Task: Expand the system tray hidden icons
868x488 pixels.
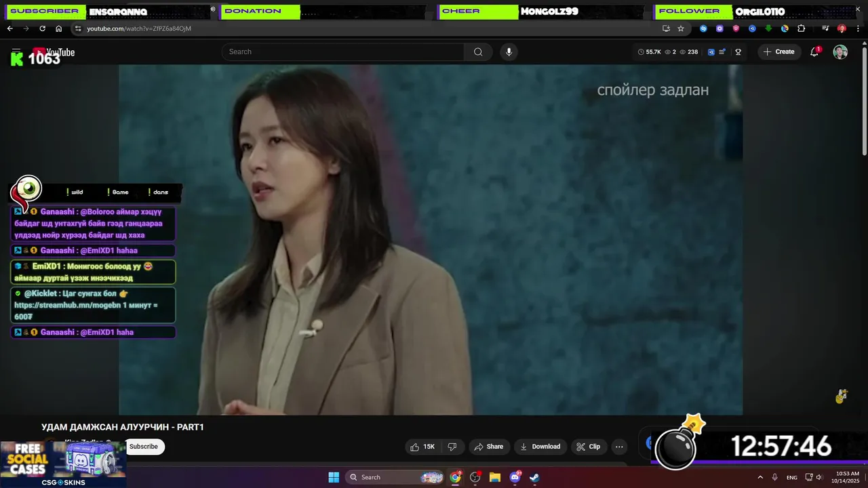Action: [760, 477]
